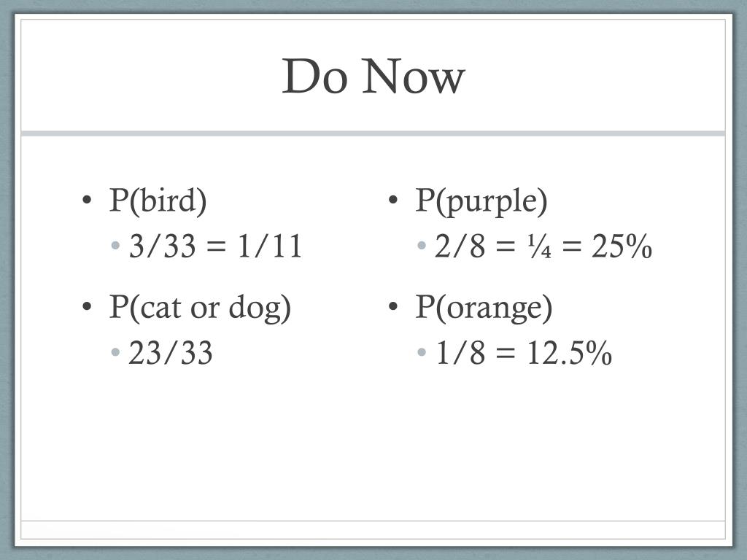Click the gray sub-bullet before 2/8
This screenshot has width=747, height=560.
(x=422, y=246)
